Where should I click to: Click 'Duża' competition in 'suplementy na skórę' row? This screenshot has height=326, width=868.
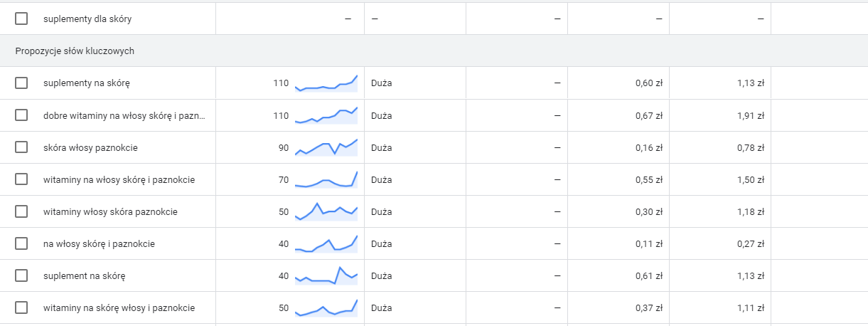[382, 83]
